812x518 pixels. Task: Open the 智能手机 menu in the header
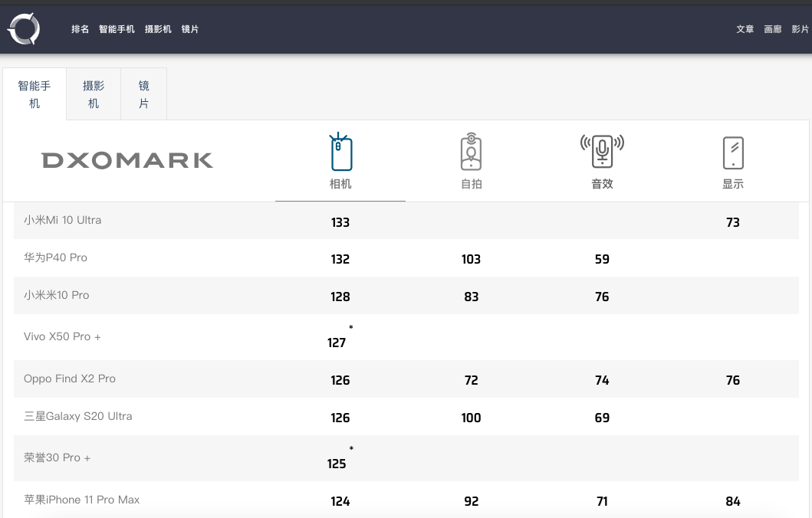(117, 29)
